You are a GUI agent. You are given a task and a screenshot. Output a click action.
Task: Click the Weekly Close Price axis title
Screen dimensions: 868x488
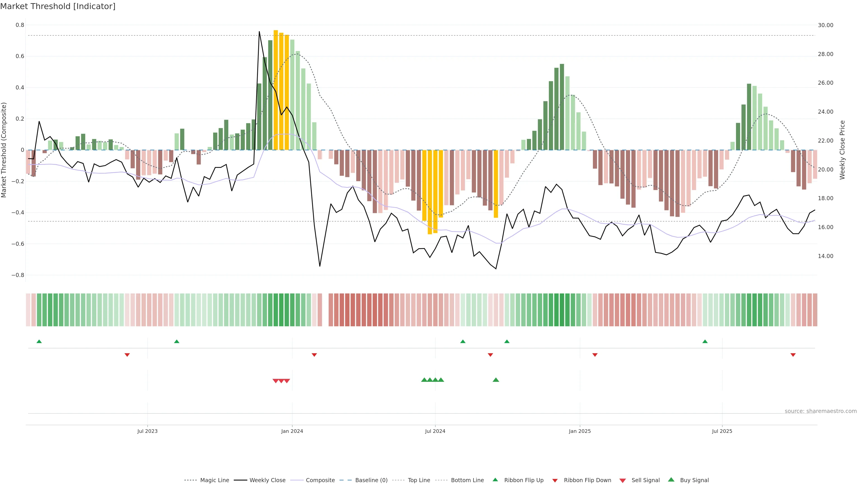pos(842,150)
